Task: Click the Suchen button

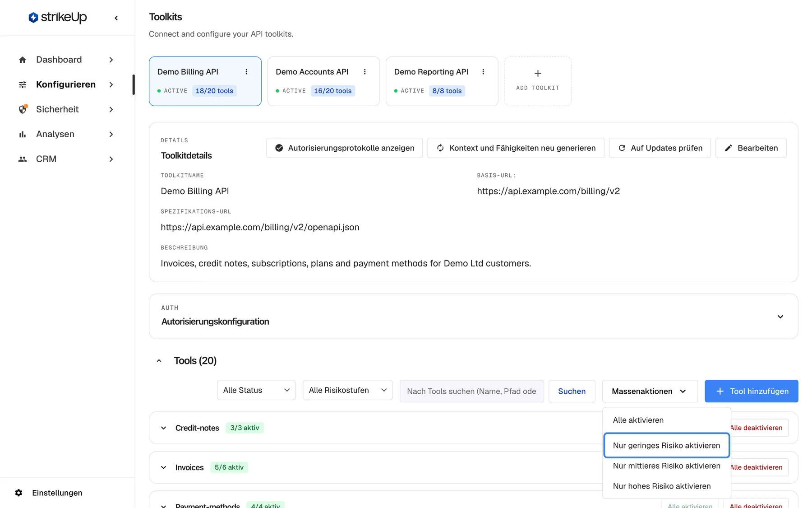Action: point(572,391)
